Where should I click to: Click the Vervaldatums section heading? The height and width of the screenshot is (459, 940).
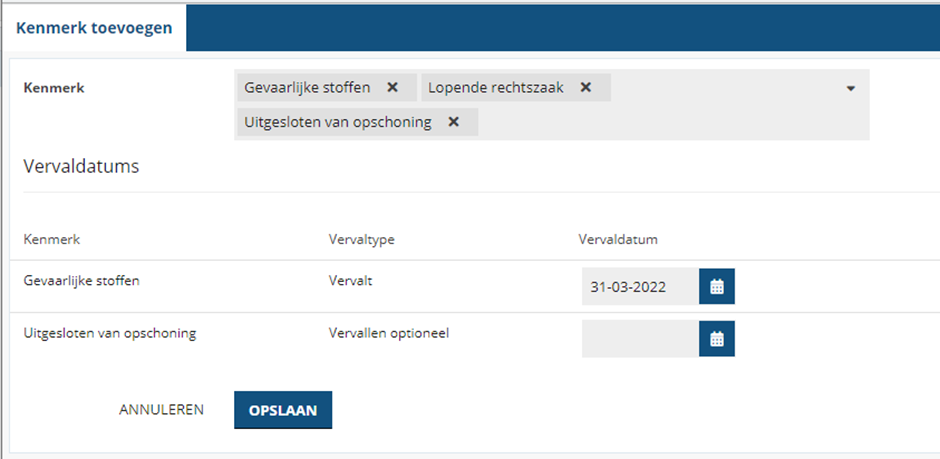(81, 166)
